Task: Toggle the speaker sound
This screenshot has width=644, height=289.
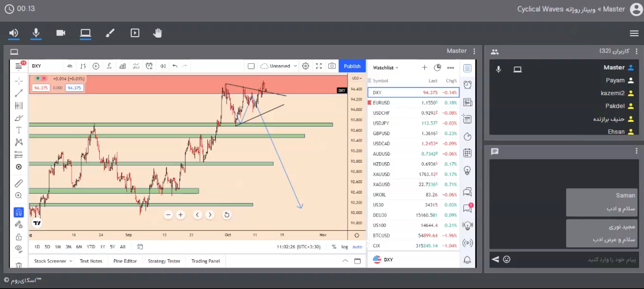Action: tap(13, 33)
